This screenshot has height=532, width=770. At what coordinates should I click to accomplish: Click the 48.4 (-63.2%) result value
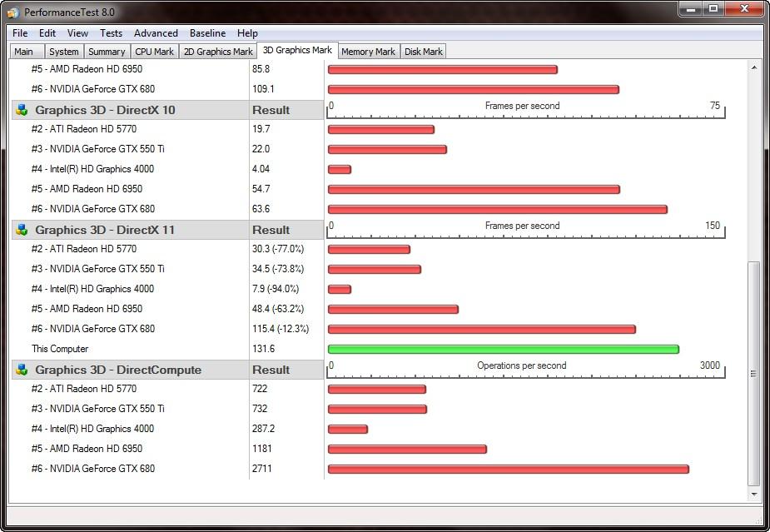point(278,309)
